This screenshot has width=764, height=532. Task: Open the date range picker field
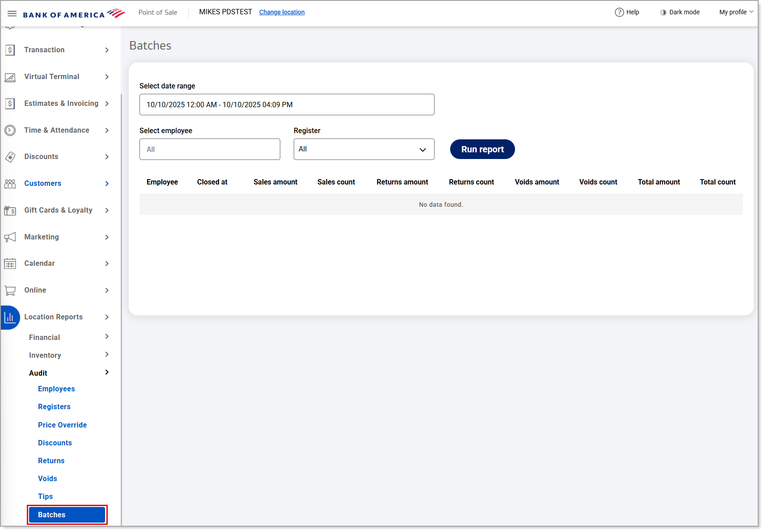(287, 105)
